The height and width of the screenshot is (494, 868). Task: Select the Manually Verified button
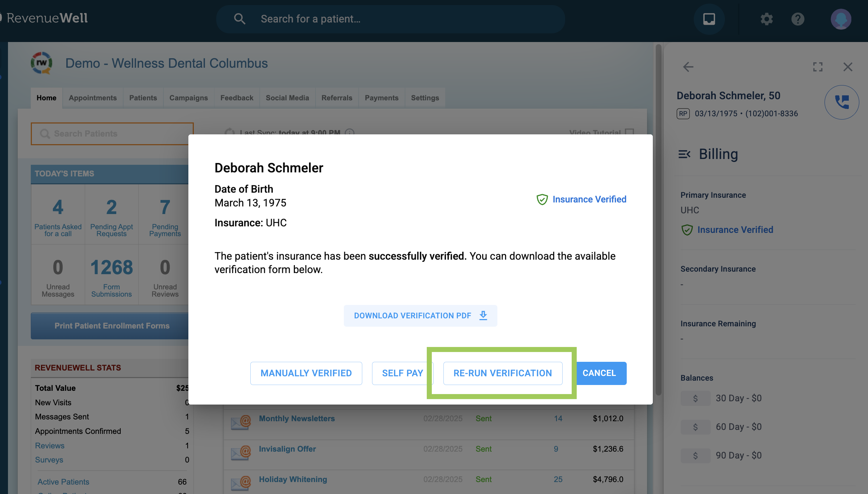click(x=306, y=373)
